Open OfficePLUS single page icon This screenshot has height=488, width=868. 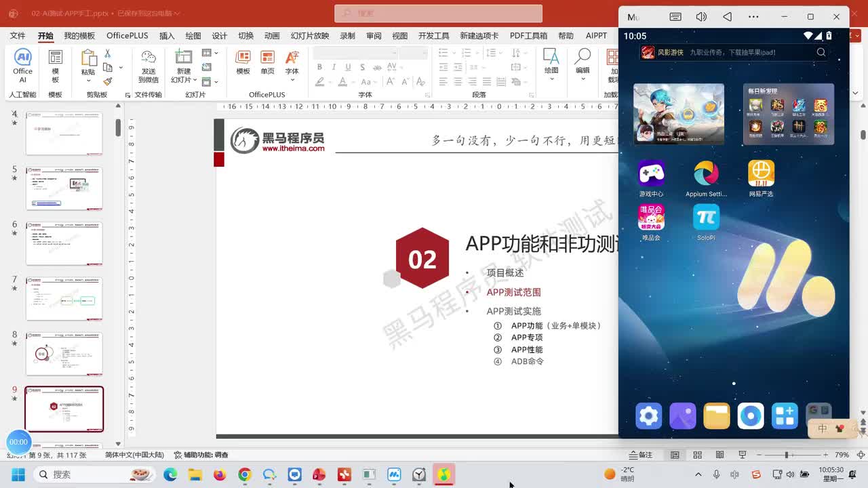click(267, 62)
